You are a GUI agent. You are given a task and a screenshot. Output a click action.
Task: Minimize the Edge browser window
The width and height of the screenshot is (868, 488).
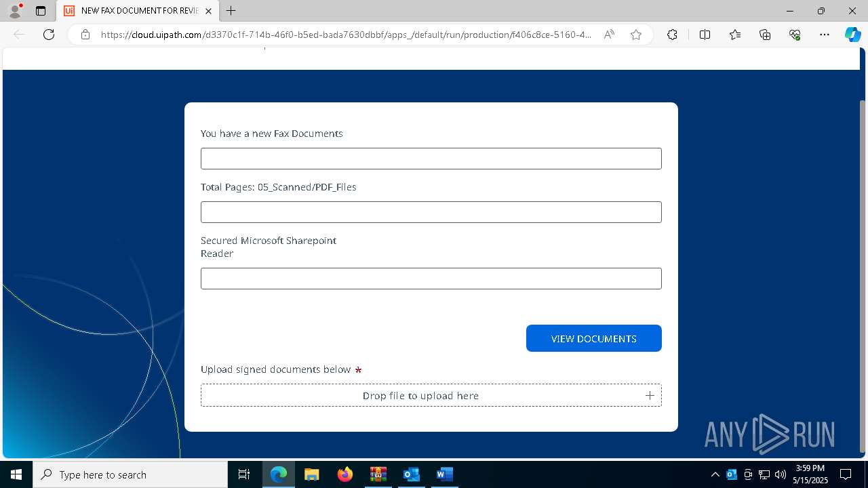coord(789,11)
